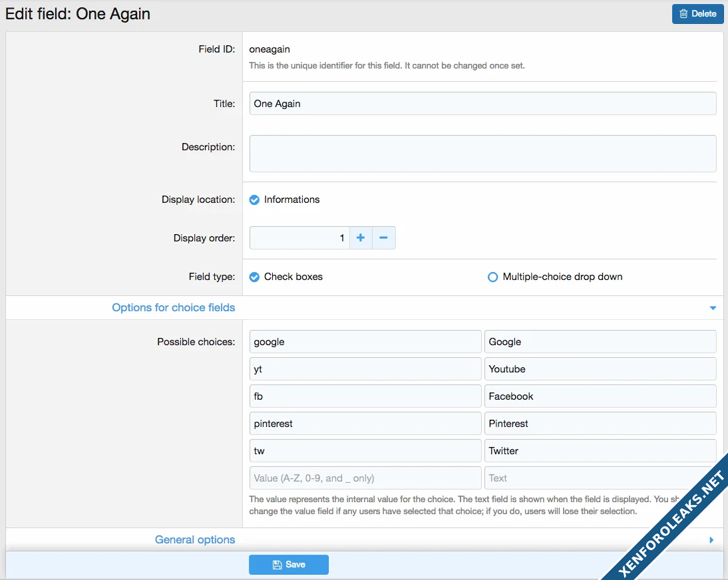Select the Check boxes field type
This screenshot has width=728, height=580.
click(254, 277)
